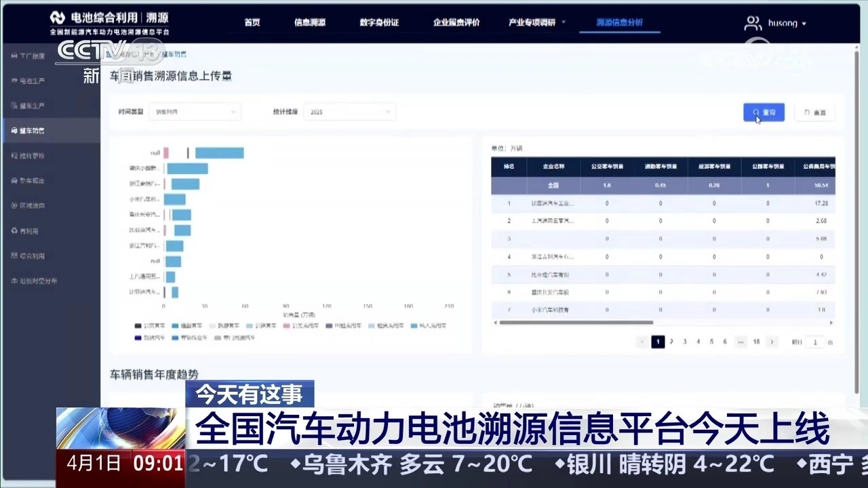This screenshot has width=868, height=488.
Task: Switch to the 首页 nav item
Action: [x=252, y=22]
